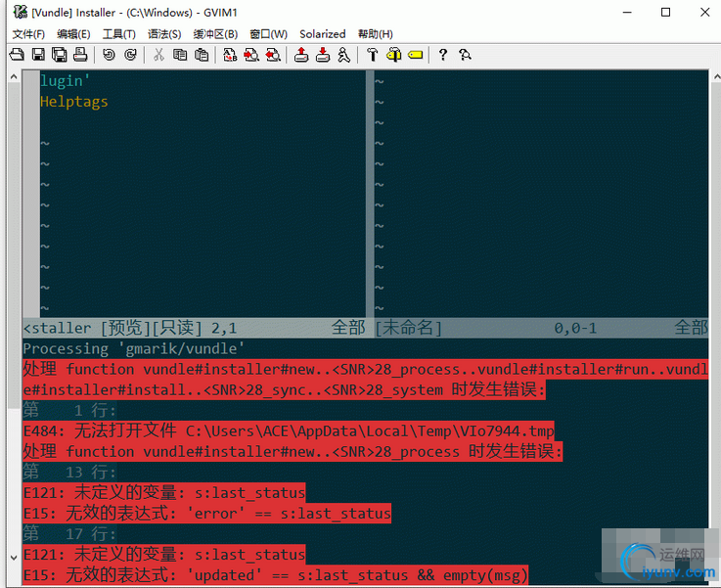721x588 pixels.
Task: Open the 编辑(E) menu
Action: pos(73,34)
